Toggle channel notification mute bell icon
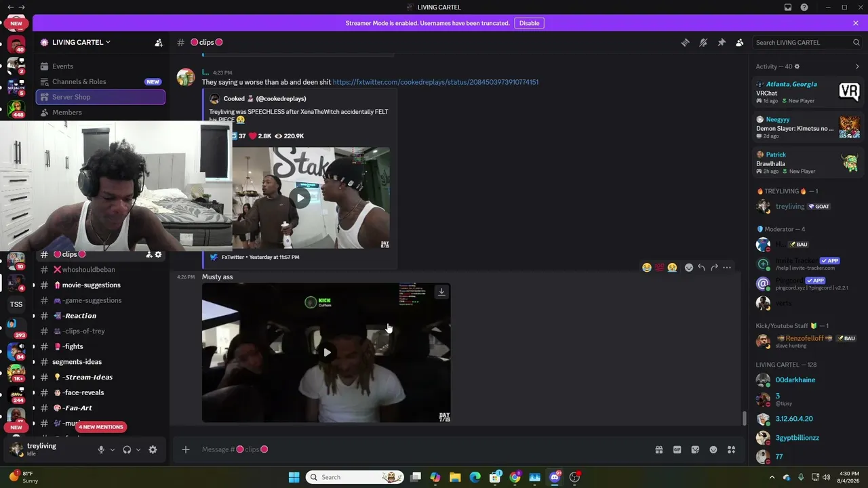 (x=703, y=42)
